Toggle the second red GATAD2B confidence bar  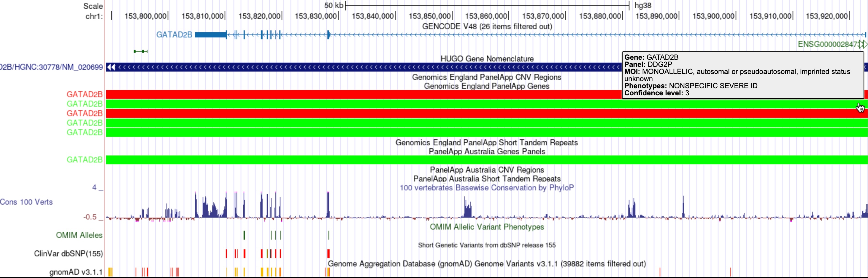pyautogui.click(x=269, y=113)
